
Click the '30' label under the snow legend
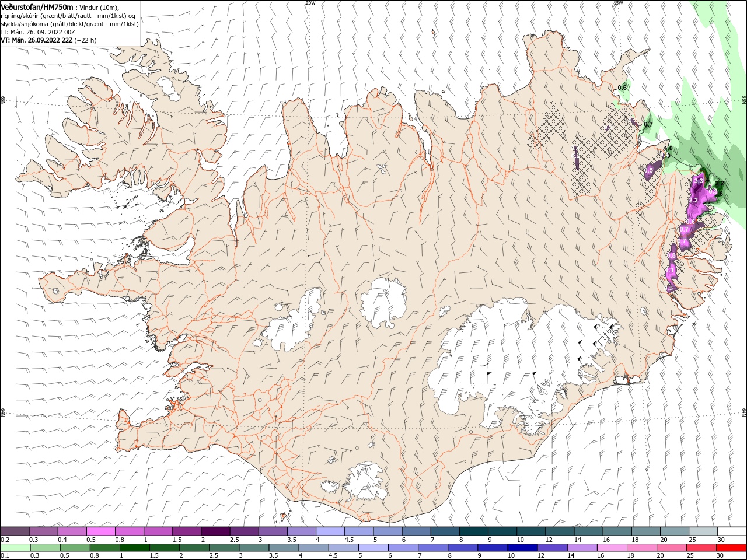click(x=720, y=540)
